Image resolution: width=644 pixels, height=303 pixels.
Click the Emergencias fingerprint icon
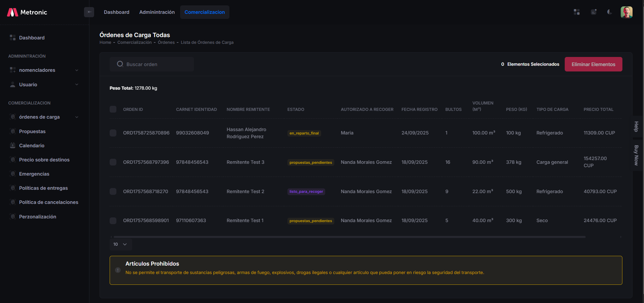[13, 174]
